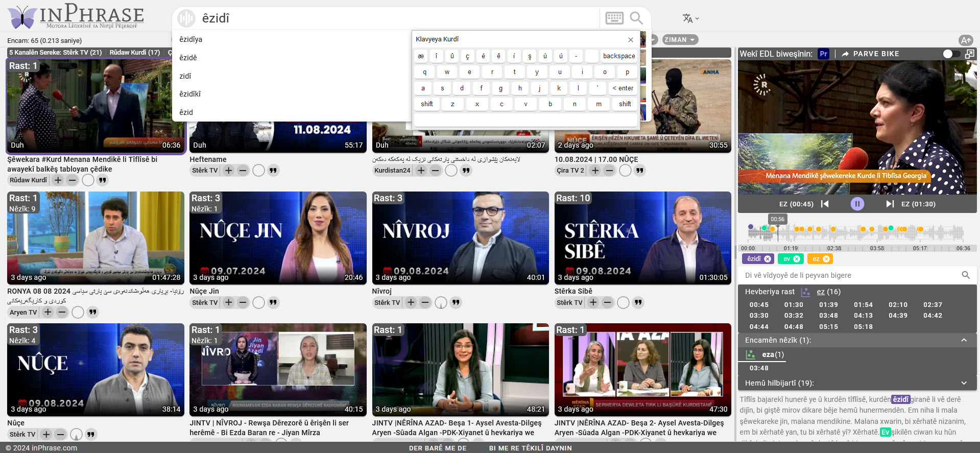Click the ş key on the virtual keyboard

[x=530, y=56]
